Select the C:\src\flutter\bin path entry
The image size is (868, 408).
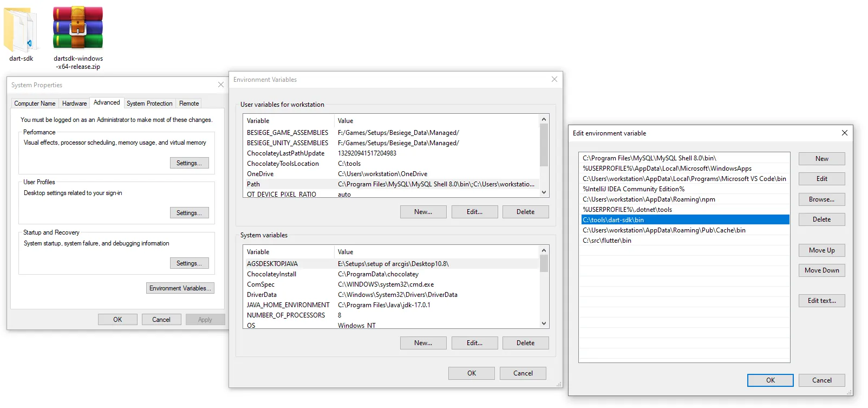[x=684, y=241]
